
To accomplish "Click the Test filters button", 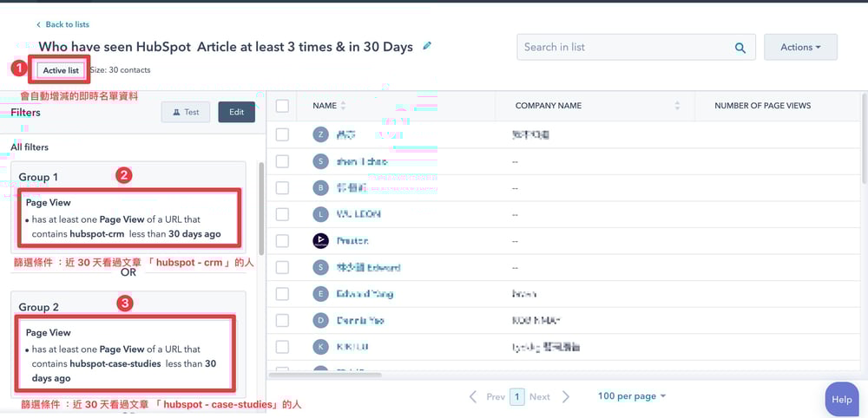I will (x=186, y=112).
